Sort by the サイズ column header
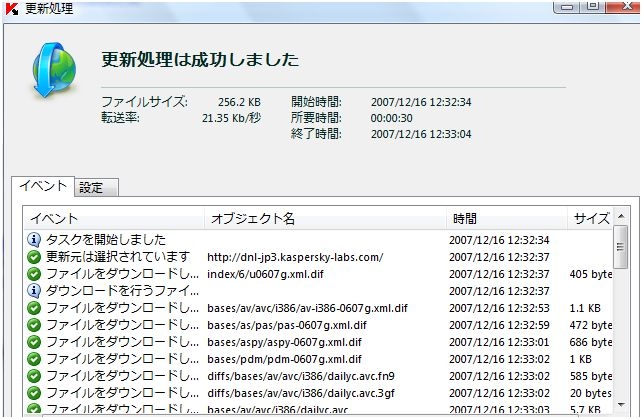 [x=590, y=218]
